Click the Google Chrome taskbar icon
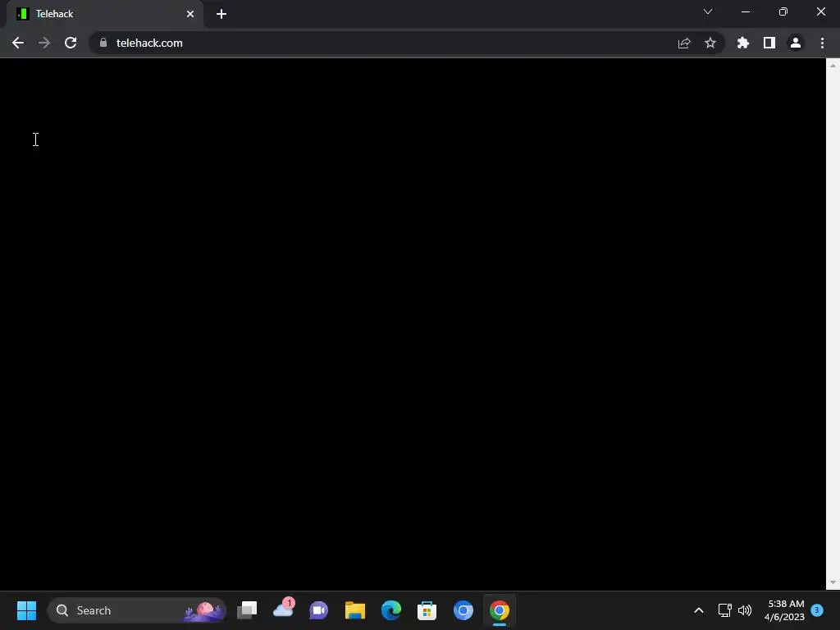 click(500, 610)
